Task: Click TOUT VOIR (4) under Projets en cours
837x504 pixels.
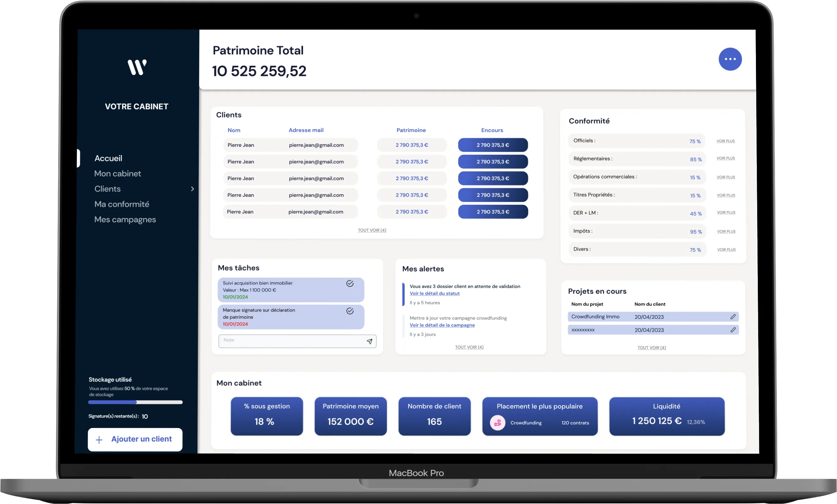Action: [x=651, y=348]
